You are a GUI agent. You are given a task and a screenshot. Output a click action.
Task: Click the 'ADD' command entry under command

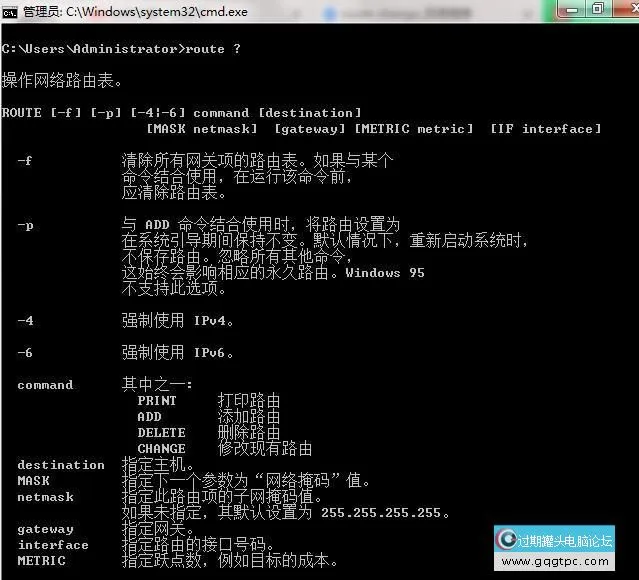click(x=150, y=417)
